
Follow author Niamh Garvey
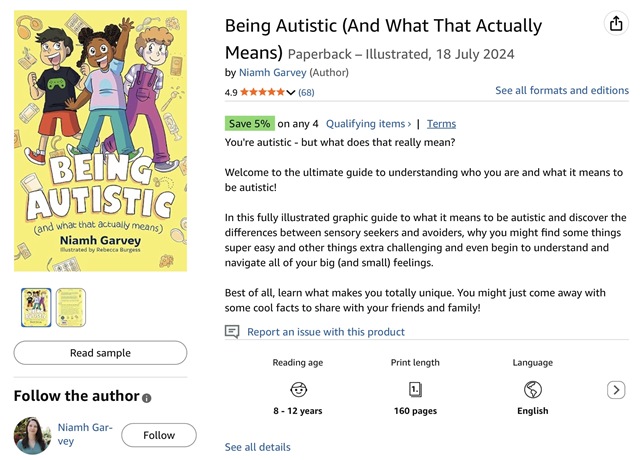(x=159, y=435)
